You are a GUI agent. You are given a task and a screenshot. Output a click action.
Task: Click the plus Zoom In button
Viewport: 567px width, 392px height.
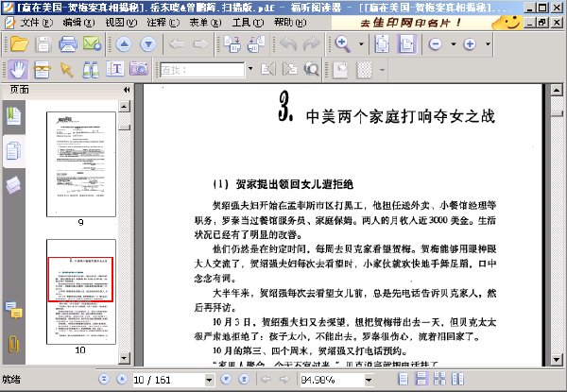(470, 44)
